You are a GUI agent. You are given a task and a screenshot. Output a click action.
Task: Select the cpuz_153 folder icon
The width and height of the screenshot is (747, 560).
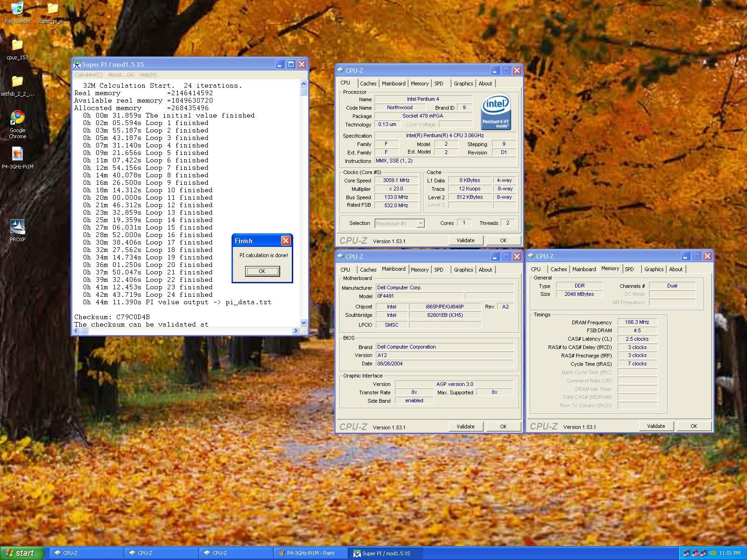point(17,49)
